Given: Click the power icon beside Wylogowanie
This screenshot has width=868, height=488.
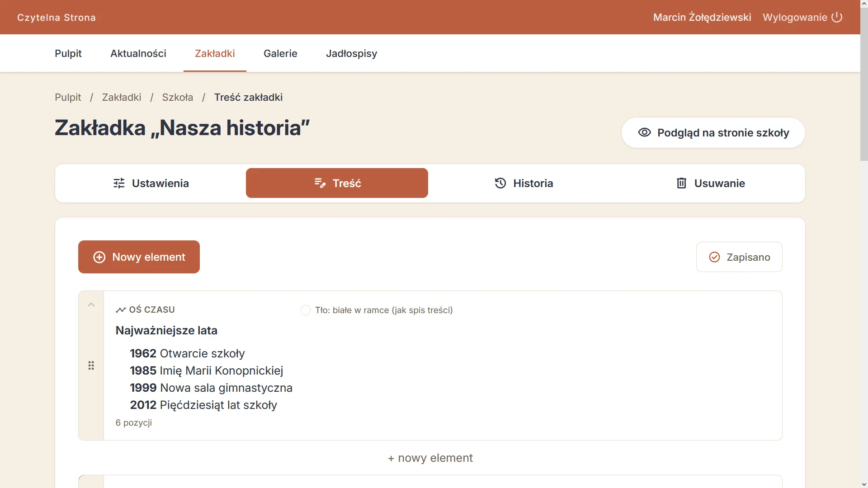Looking at the screenshot, I should click(x=837, y=17).
